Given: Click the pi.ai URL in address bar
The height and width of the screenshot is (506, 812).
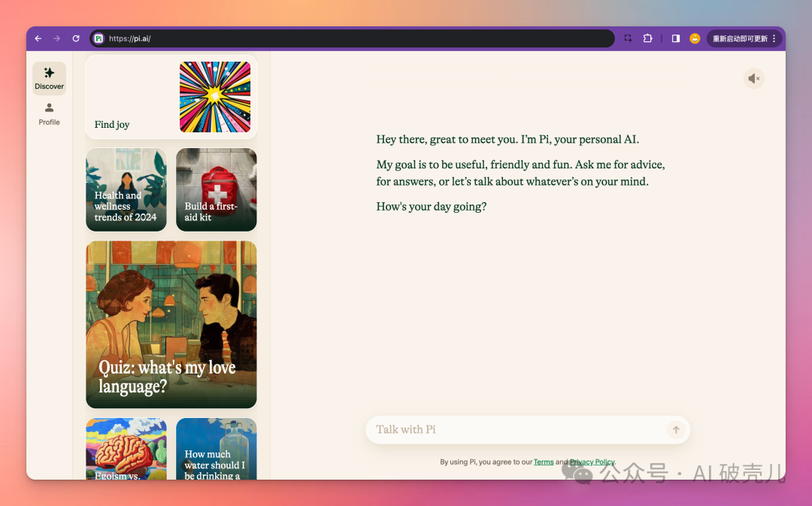Looking at the screenshot, I should 130,38.
